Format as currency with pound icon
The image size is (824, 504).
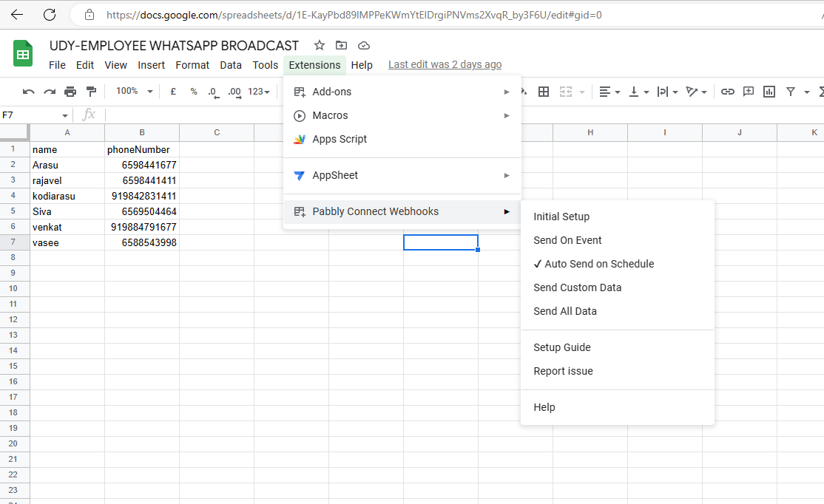click(173, 92)
